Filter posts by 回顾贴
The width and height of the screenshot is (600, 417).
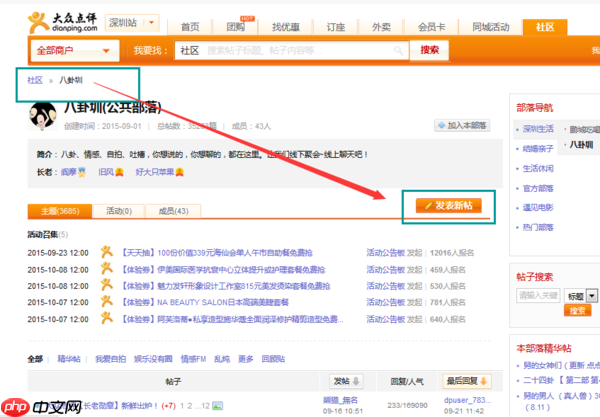(273, 359)
